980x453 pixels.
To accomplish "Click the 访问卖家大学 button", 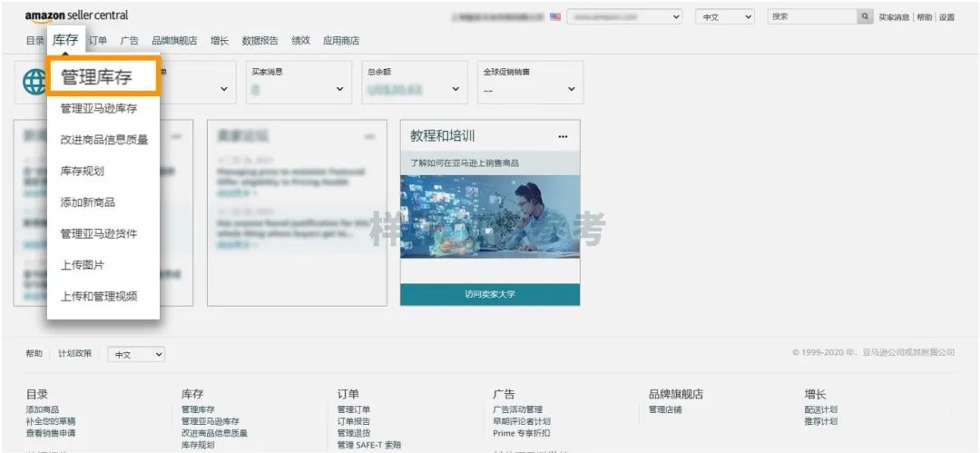I will (490, 294).
